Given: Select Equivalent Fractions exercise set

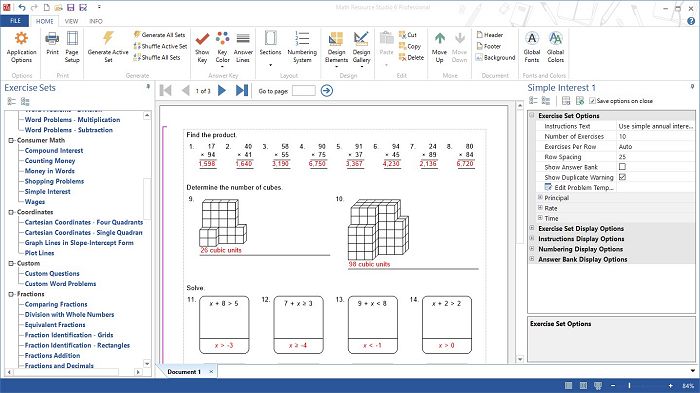Looking at the screenshot, I should tap(55, 325).
